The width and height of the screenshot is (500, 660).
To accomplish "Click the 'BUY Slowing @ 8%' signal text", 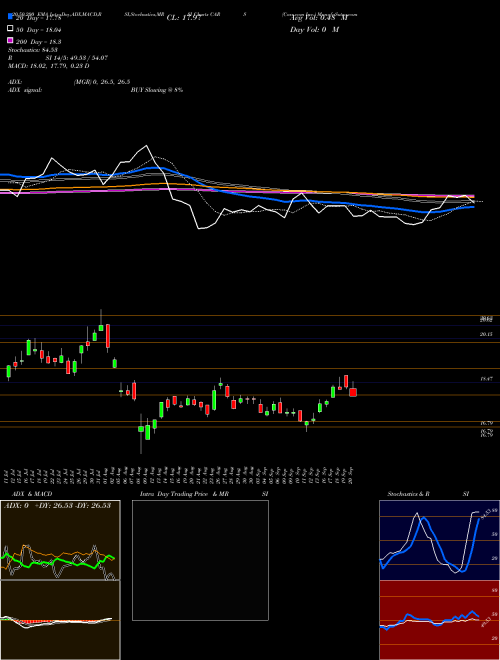I will coord(157,90).
